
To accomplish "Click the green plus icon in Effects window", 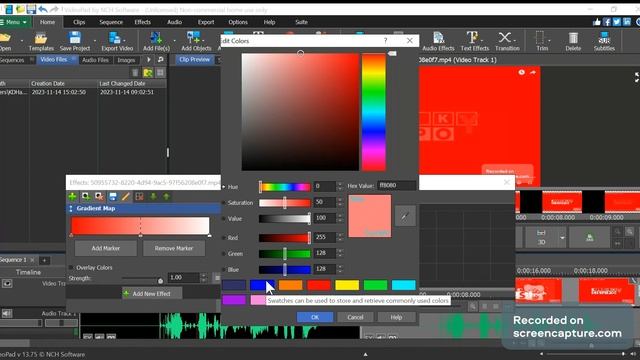I will (72, 197).
